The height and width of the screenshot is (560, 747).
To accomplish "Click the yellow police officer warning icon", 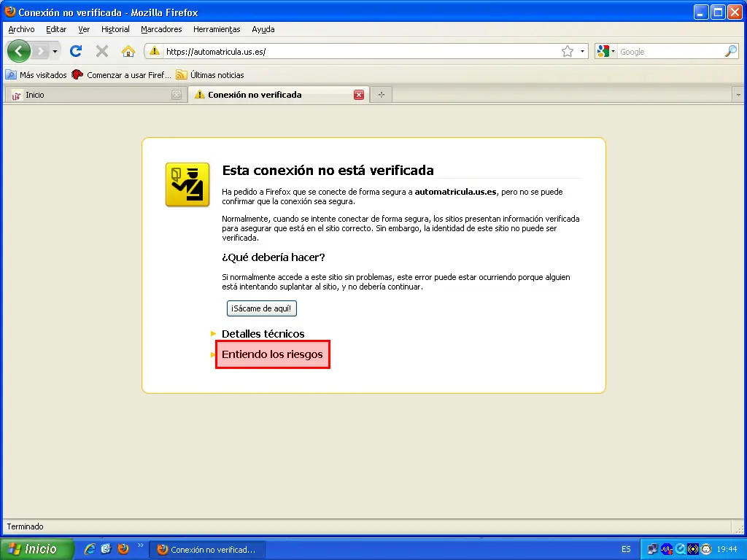I will coord(187,184).
